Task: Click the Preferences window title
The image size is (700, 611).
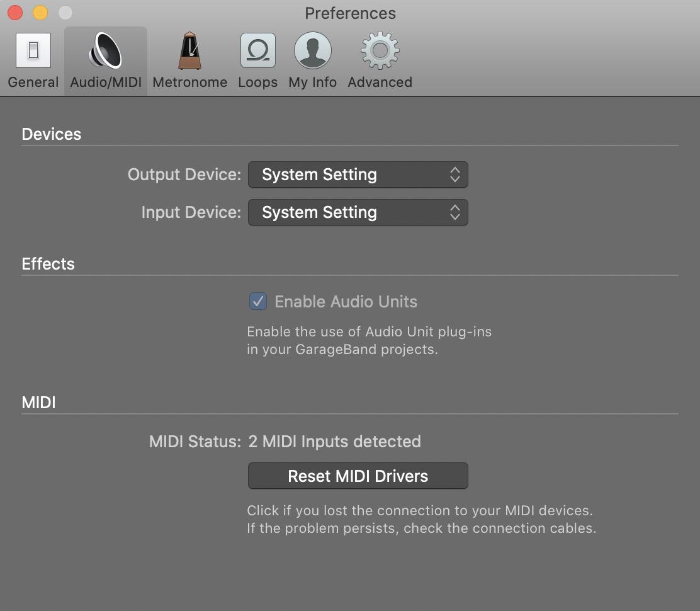Action: pos(350,13)
